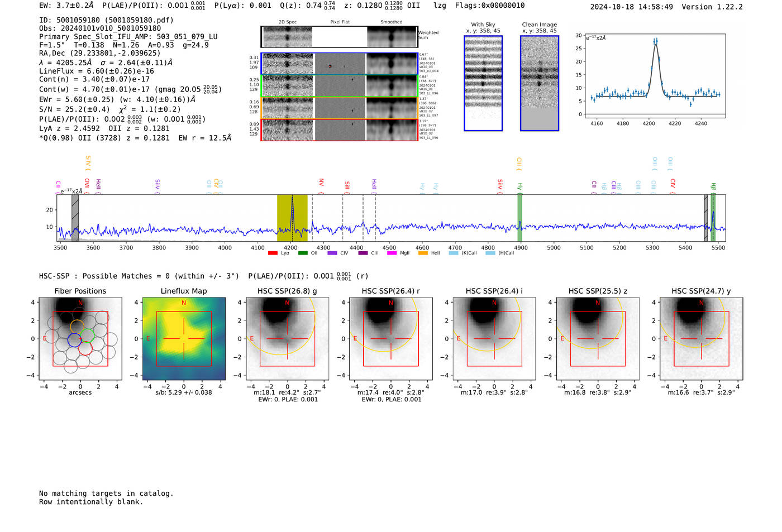Screen dimensions: 782x532
Task: Select the red-bordered 2D spectrum row
Action: [339, 130]
